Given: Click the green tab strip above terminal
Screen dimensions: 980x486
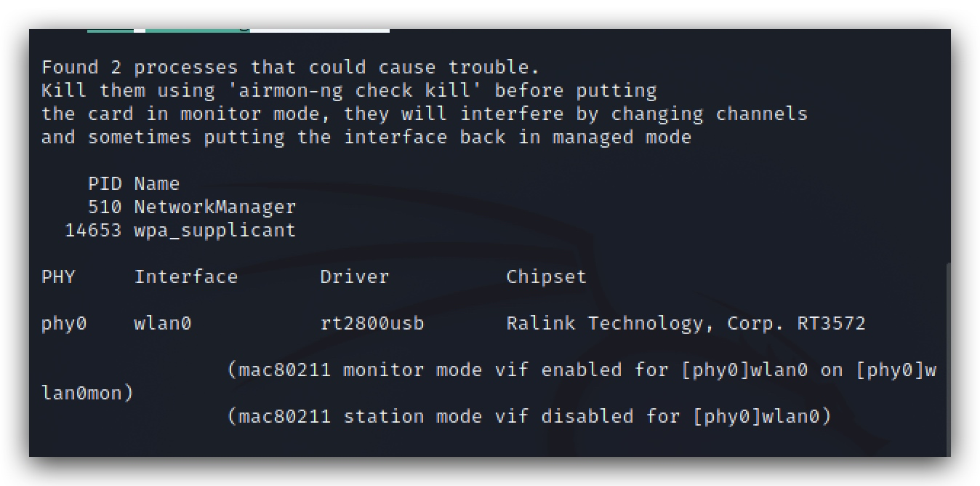Looking at the screenshot, I should [x=168, y=31].
